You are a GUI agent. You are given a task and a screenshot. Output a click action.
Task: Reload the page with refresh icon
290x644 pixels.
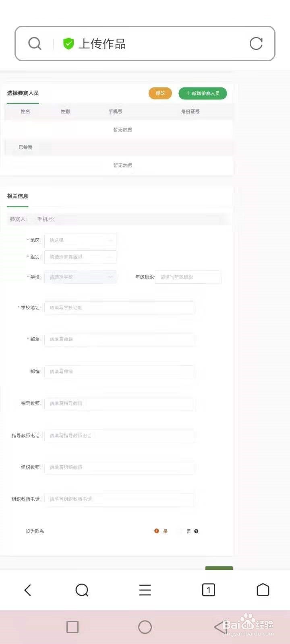pos(256,43)
